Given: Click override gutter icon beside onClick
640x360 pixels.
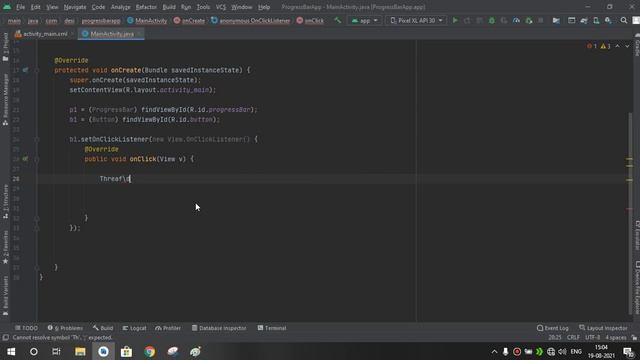Looking at the screenshot, I should pos(25,159).
